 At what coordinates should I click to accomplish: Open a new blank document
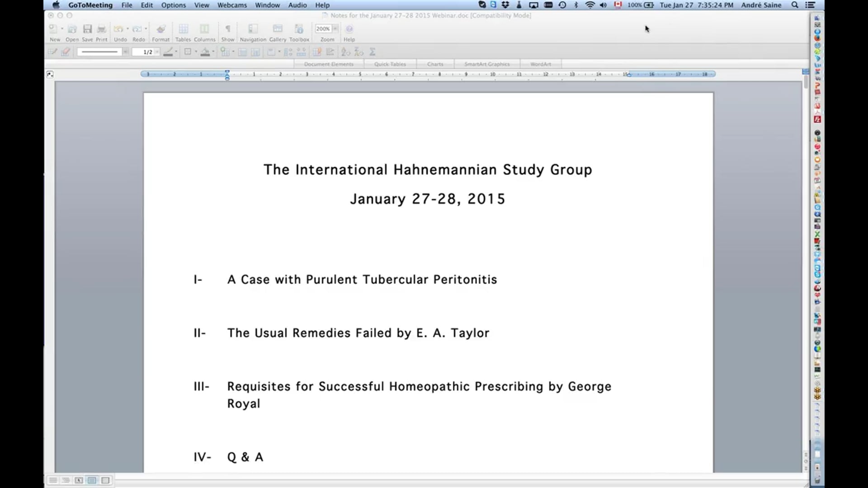(x=53, y=28)
